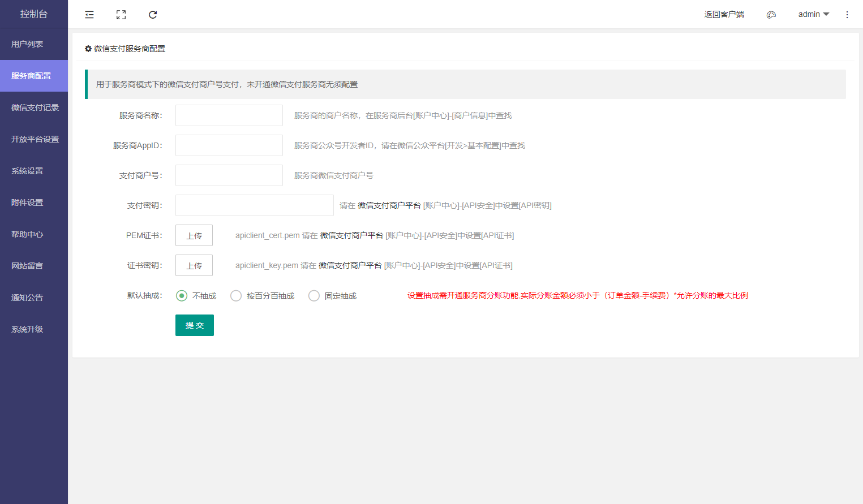Click 上传 button for PEM证书
The height and width of the screenshot is (504, 863).
(194, 235)
